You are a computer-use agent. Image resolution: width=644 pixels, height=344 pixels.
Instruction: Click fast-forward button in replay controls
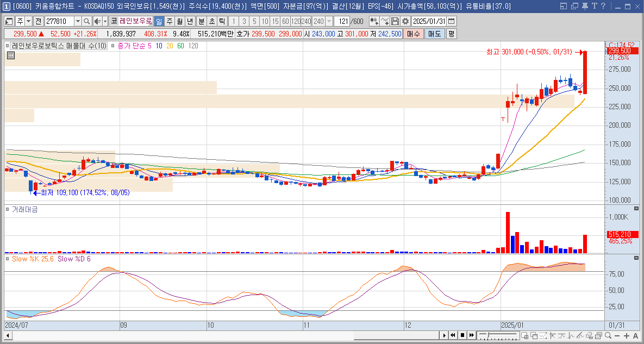point(471,336)
